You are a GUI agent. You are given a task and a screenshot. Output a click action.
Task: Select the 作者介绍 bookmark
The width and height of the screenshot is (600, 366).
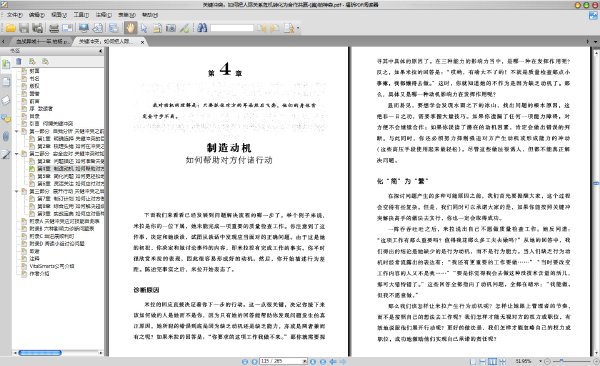coord(39,274)
